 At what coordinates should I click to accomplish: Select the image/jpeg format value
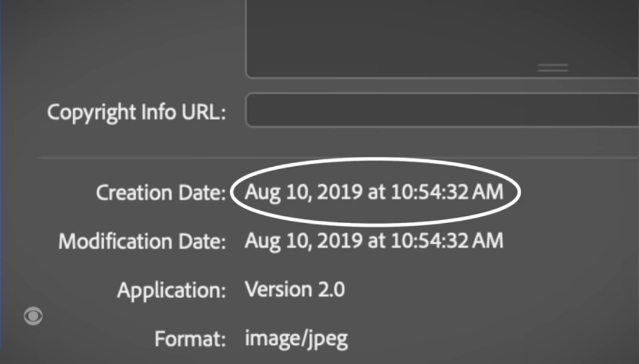297,339
